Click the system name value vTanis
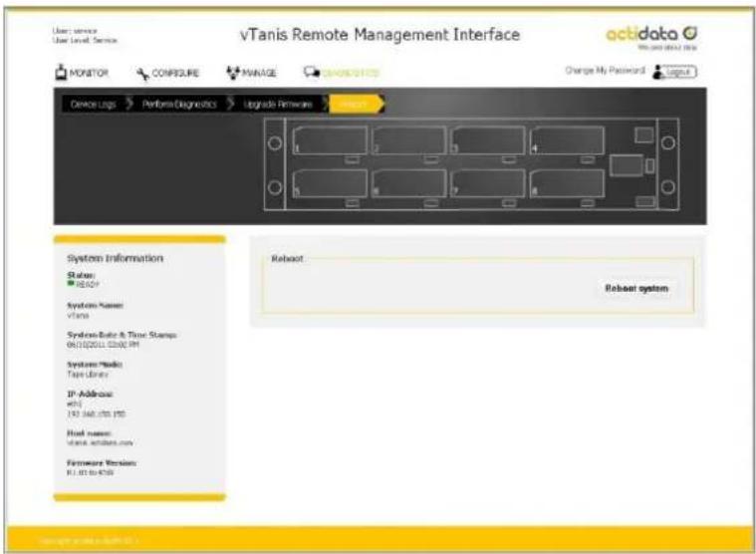The width and height of the screenshot is (756, 554). coord(78,315)
